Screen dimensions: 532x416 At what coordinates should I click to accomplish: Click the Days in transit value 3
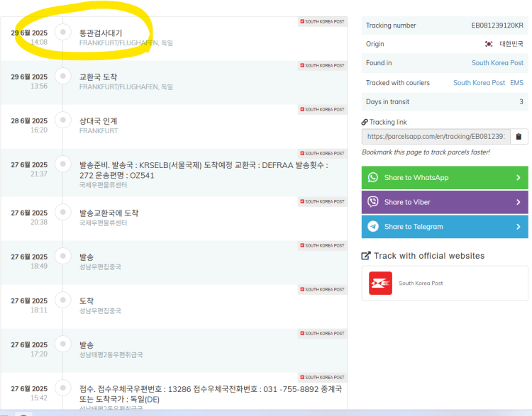tap(521, 102)
